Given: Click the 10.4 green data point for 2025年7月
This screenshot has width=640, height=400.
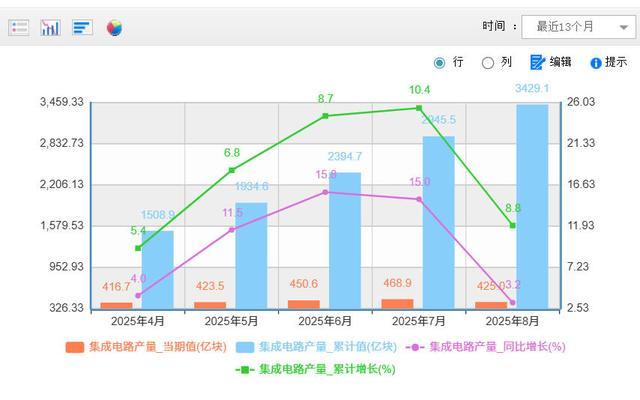Looking at the screenshot, I should pos(419,108).
